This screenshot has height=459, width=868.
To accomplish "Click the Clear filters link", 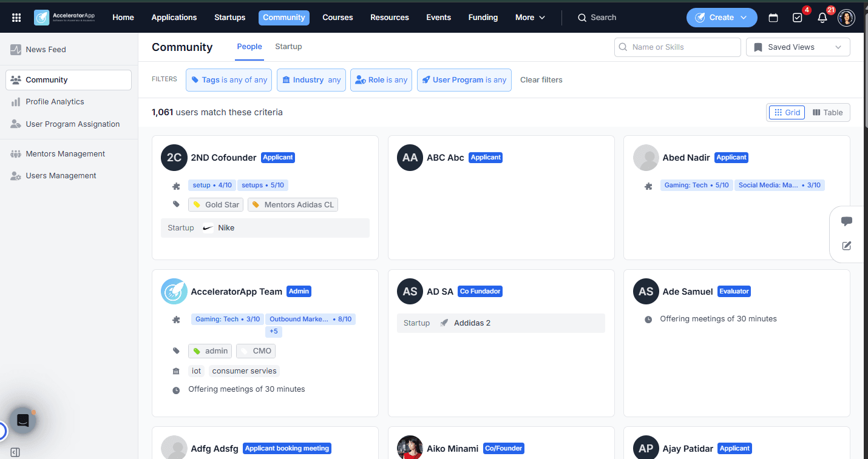I will point(541,80).
